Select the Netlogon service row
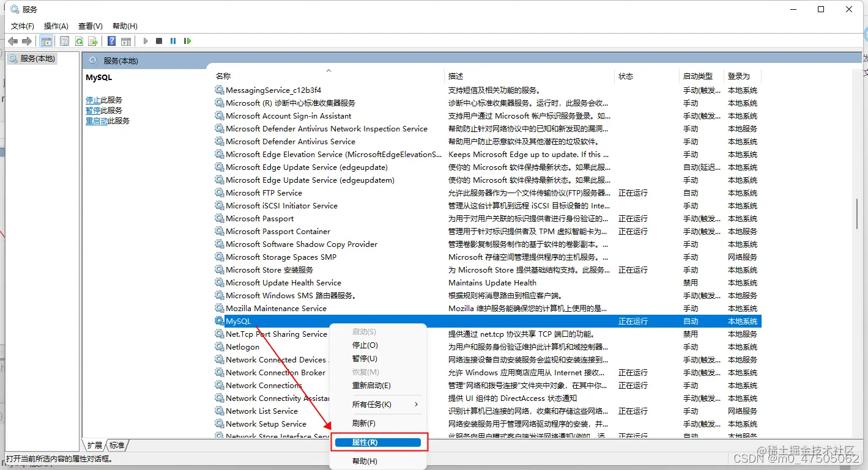The image size is (868, 470). coord(487,347)
